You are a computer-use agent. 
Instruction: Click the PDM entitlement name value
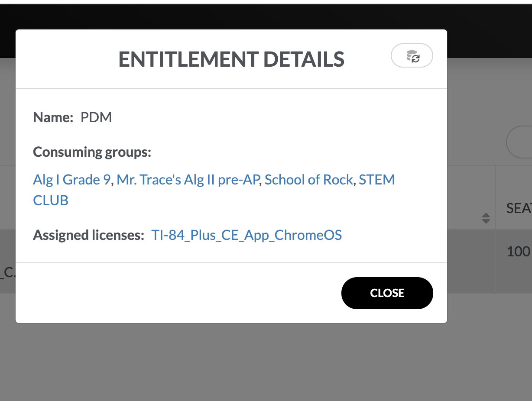96,117
